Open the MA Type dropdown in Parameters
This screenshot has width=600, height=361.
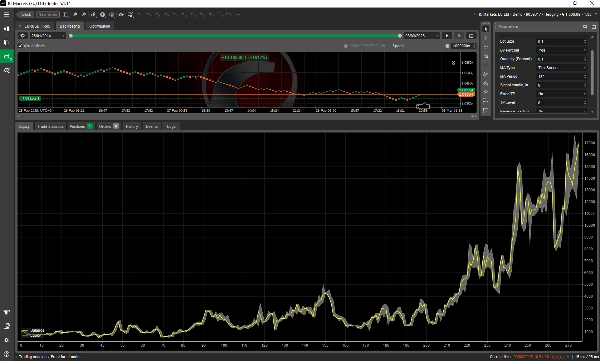click(x=561, y=67)
